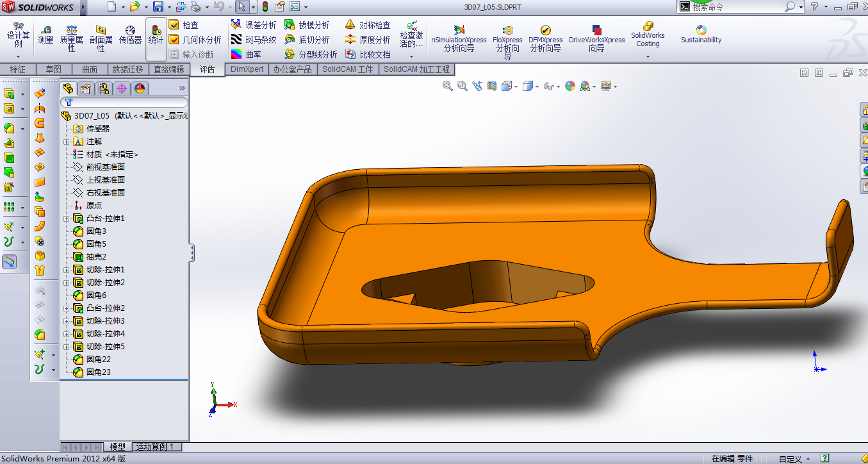The image size is (868, 464).
Task: Click New document icon
Action: (x=112, y=7)
